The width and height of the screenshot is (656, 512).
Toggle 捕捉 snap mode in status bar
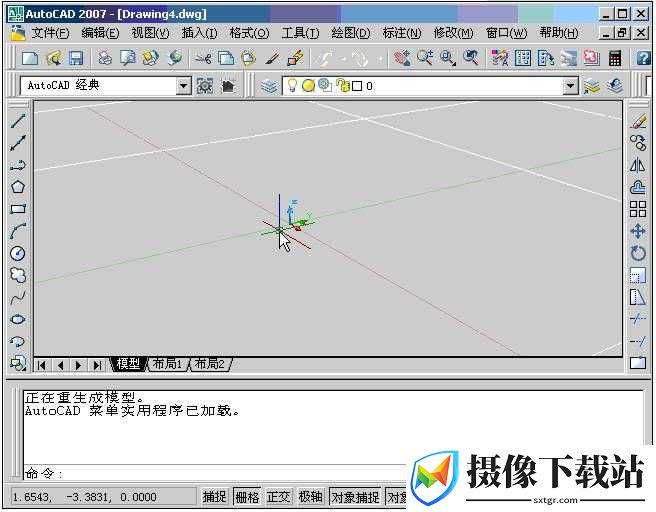pos(214,497)
